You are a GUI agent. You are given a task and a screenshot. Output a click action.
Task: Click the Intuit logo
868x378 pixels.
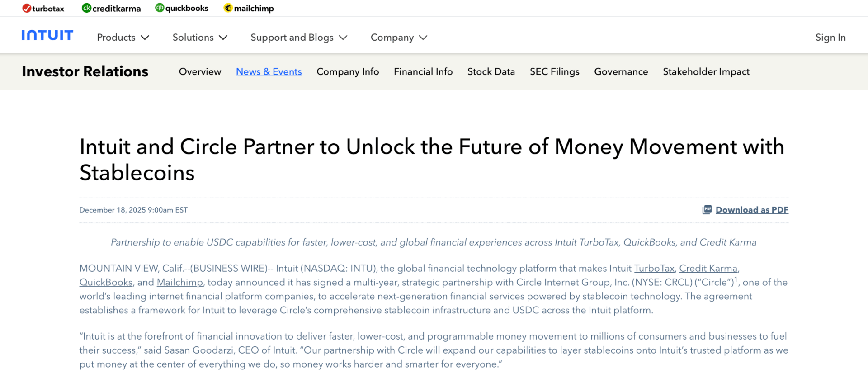[x=47, y=36]
